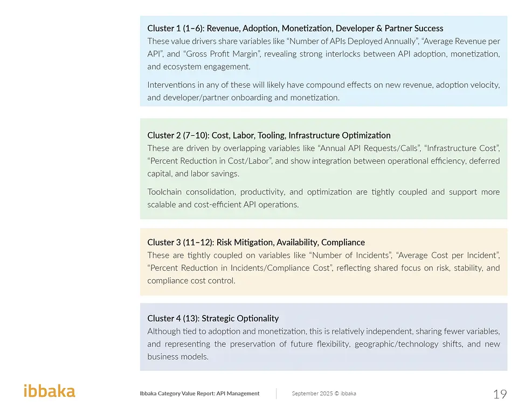Click the words "new business models"
The image size is (532, 414).
tap(178, 357)
